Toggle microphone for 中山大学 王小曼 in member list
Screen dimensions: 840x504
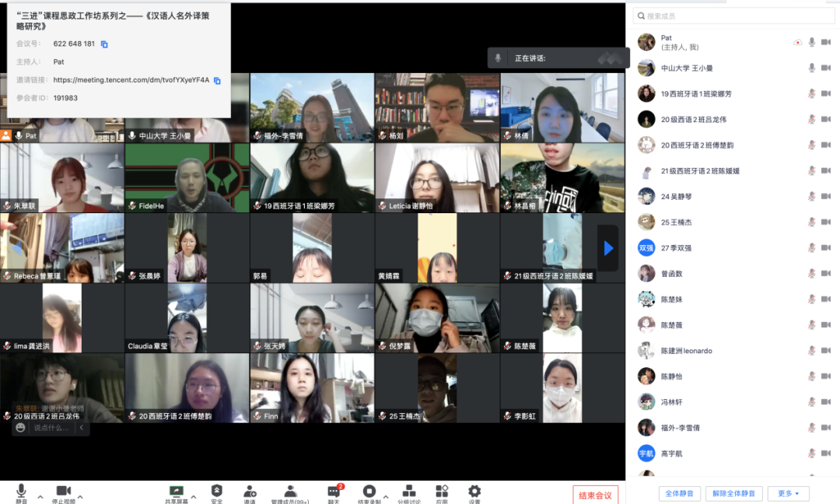point(811,68)
